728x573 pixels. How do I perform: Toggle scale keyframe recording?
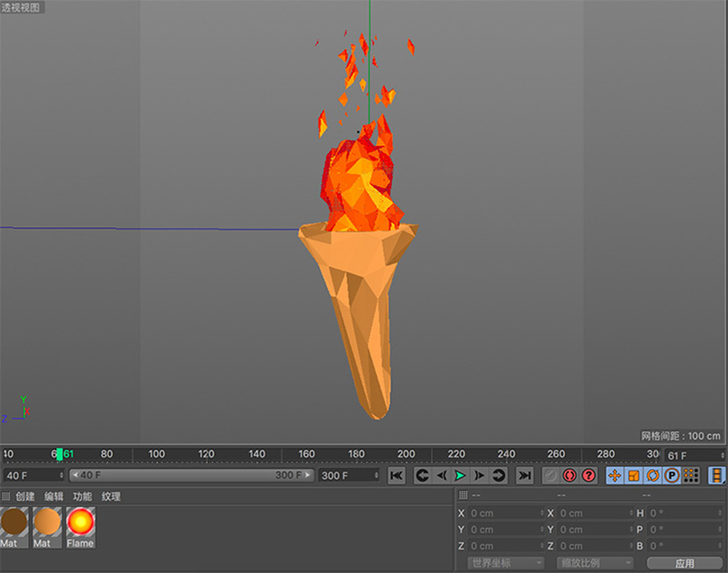634,476
